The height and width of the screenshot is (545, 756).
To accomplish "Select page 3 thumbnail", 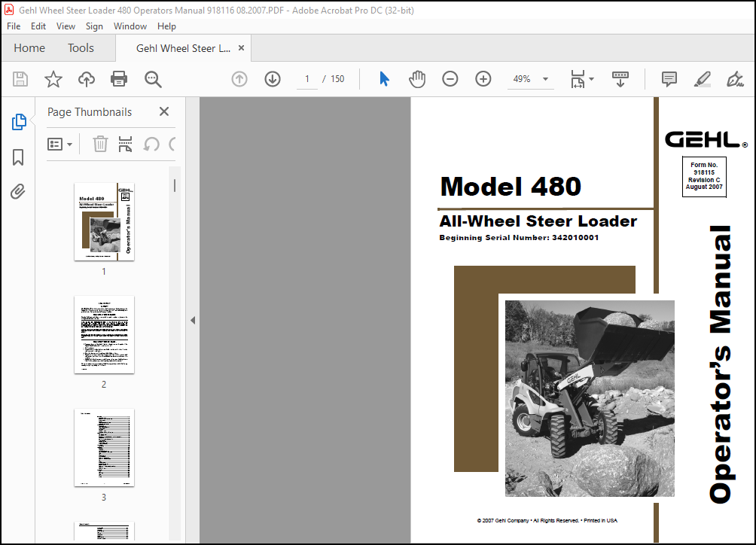I will tap(104, 448).
